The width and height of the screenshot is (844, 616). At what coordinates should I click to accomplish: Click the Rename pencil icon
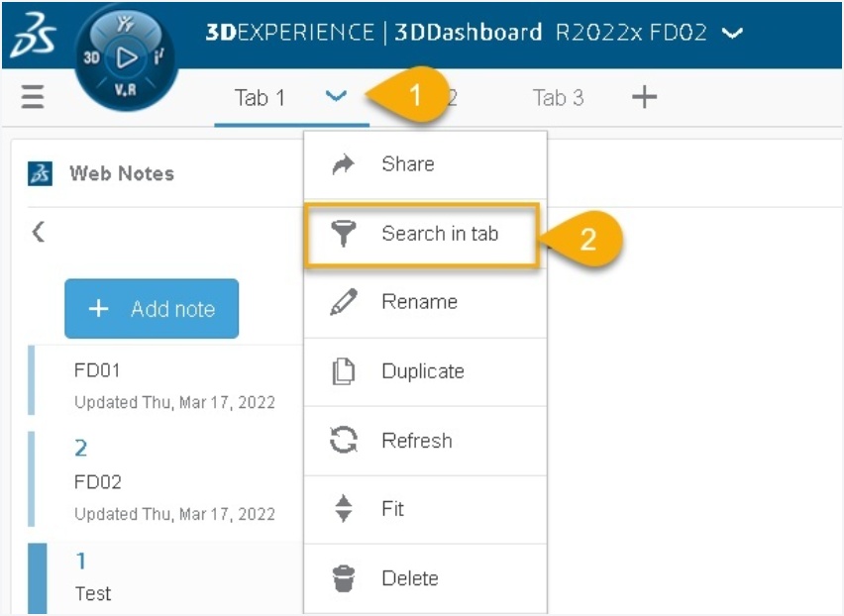[x=343, y=302]
